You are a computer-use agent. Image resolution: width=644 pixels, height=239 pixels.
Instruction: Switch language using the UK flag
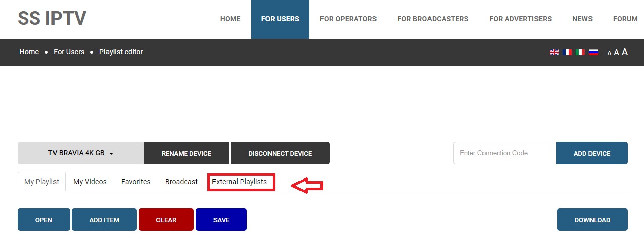click(554, 52)
